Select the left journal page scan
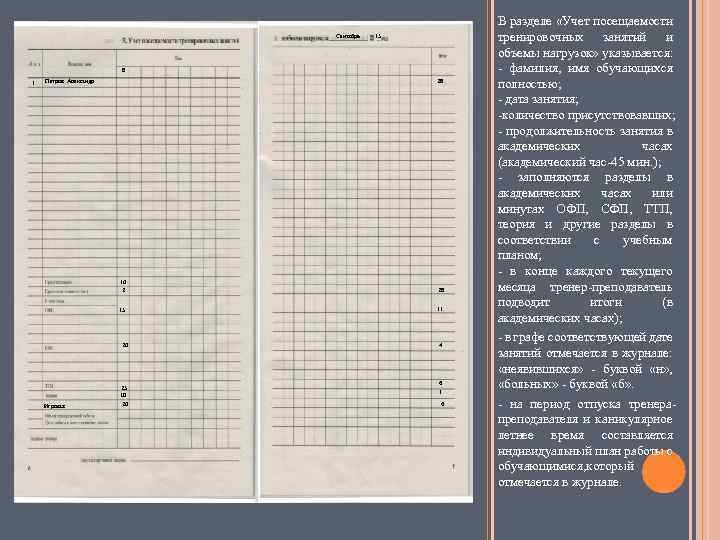The width and height of the screenshot is (720, 540). pyautogui.click(x=134, y=262)
